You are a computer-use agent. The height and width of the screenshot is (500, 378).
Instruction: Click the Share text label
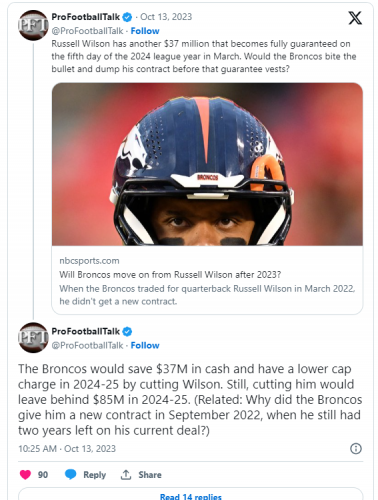coord(150,475)
